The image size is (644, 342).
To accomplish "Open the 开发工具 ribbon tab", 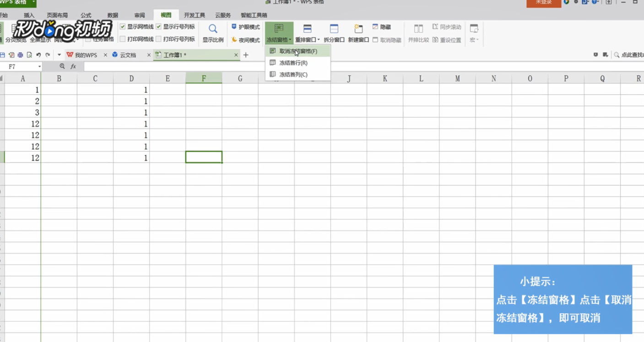I will (195, 16).
